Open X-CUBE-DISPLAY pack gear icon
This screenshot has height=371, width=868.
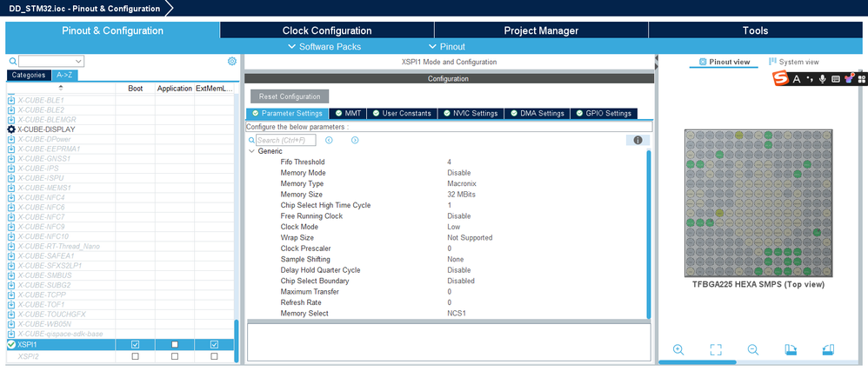click(11, 129)
